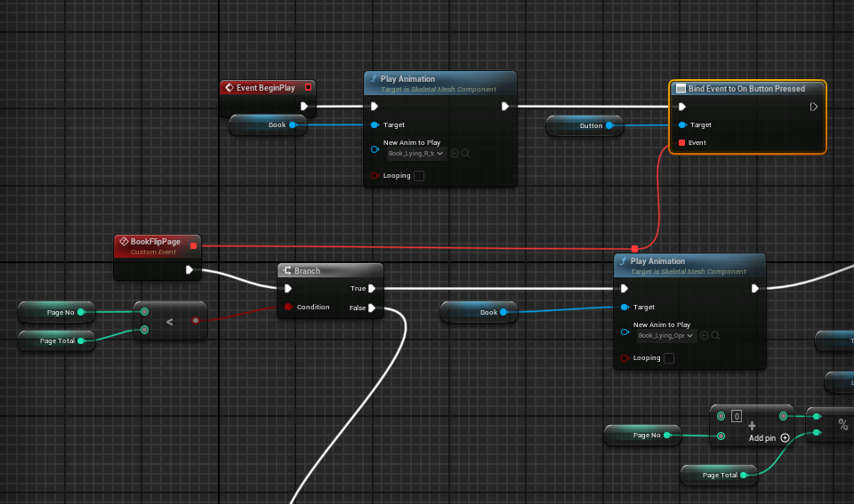Viewport: 854px width, 504px height.
Task: Click the Branch False output pin
Action: (372, 308)
